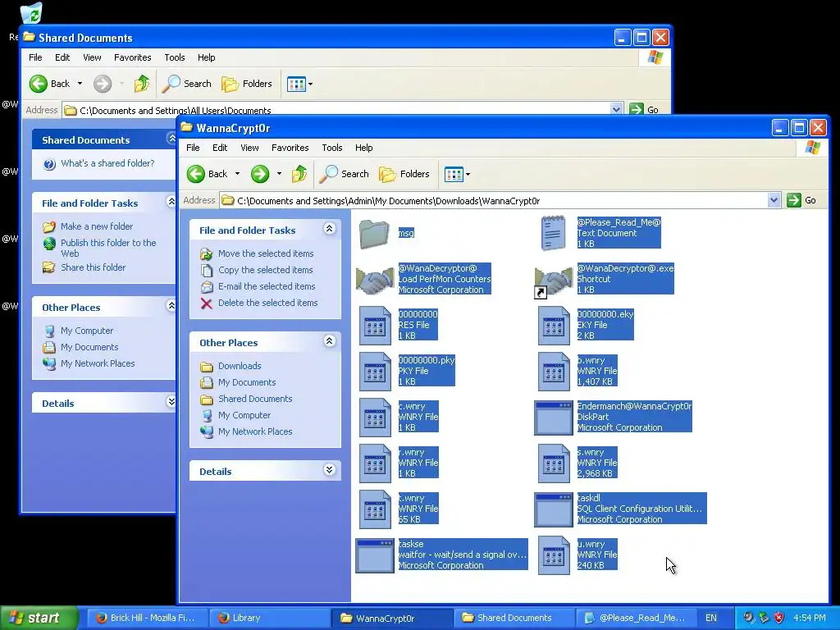Click Back in the Shared Documents window
The height and width of the screenshot is (630, 840).
[x=50, y=84]
